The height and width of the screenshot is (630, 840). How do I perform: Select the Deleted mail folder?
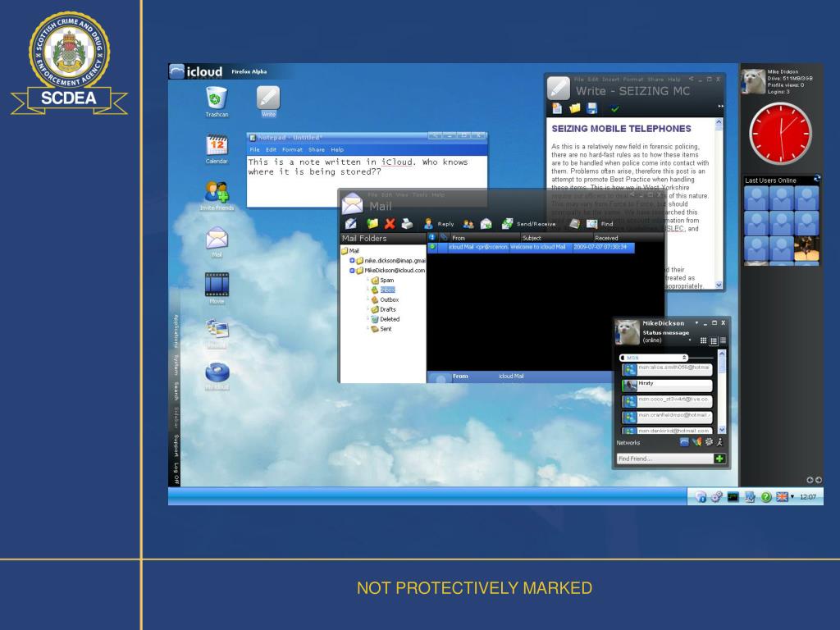pos(386,319)
